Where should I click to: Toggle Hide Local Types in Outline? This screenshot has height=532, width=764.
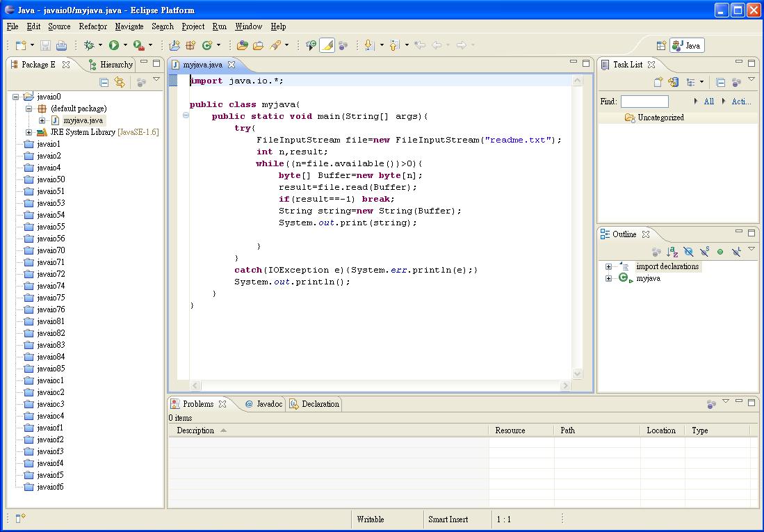(x=736, y=252)
